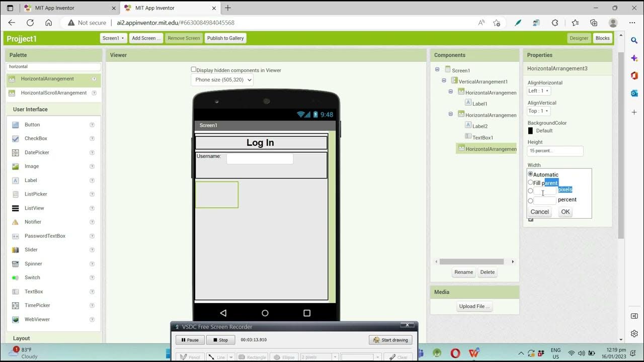Collapse the HorizontalArrangement above Label1

[451, 92]
